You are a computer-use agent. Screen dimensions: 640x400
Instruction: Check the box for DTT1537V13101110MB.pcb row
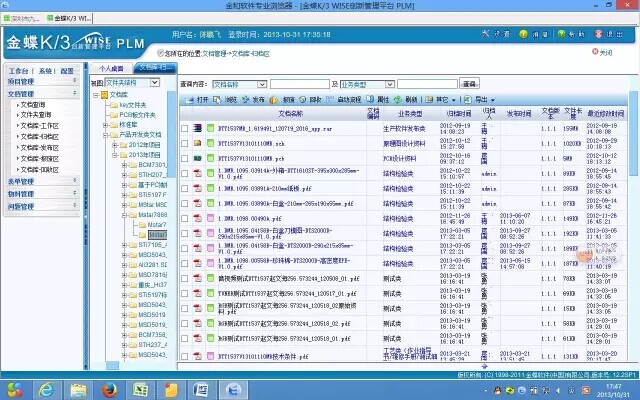(x=184, y=158)
